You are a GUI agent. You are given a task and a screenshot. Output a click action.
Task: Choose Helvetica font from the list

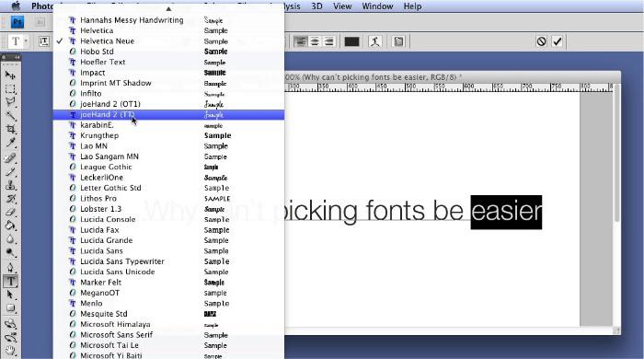tap(168, 30)
